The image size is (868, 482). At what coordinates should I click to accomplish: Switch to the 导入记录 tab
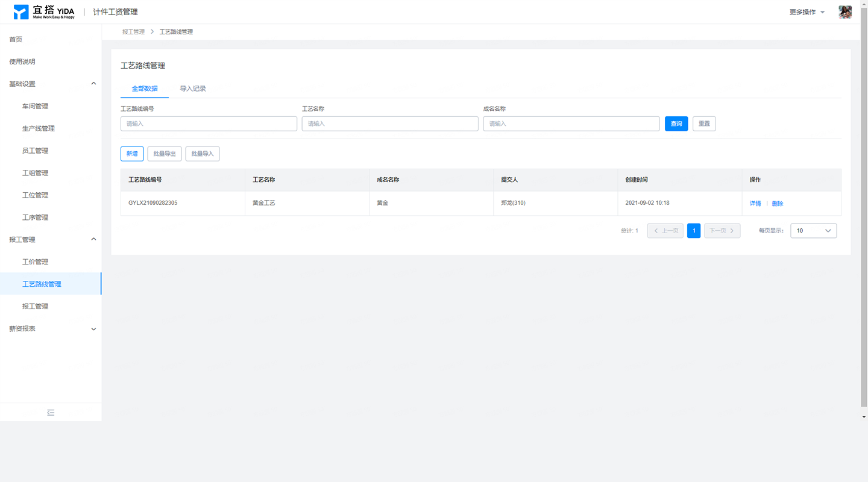click(193, 89)
